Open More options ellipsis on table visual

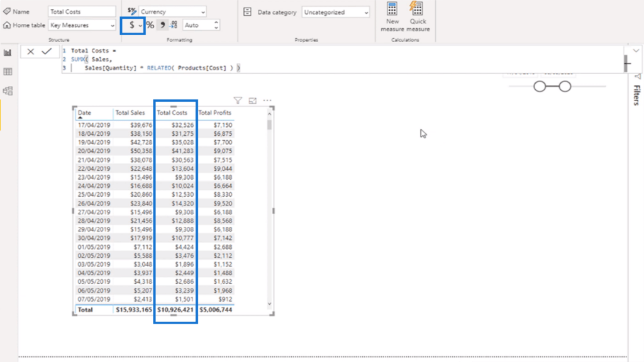267,101
